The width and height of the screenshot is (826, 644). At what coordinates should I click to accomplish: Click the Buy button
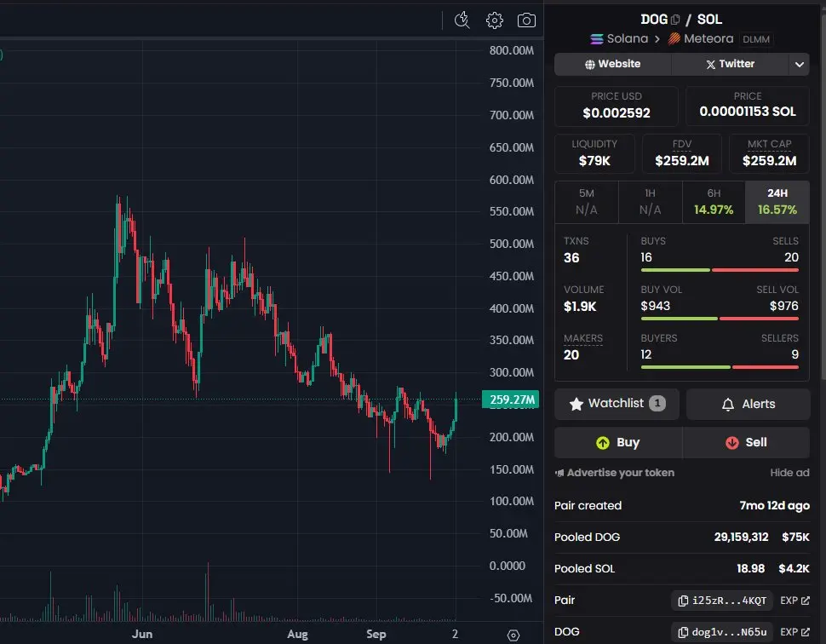618,443
